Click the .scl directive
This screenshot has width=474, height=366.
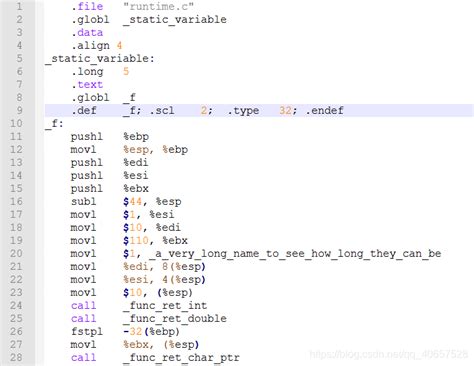pyautogui.click(x=162, y=110)
